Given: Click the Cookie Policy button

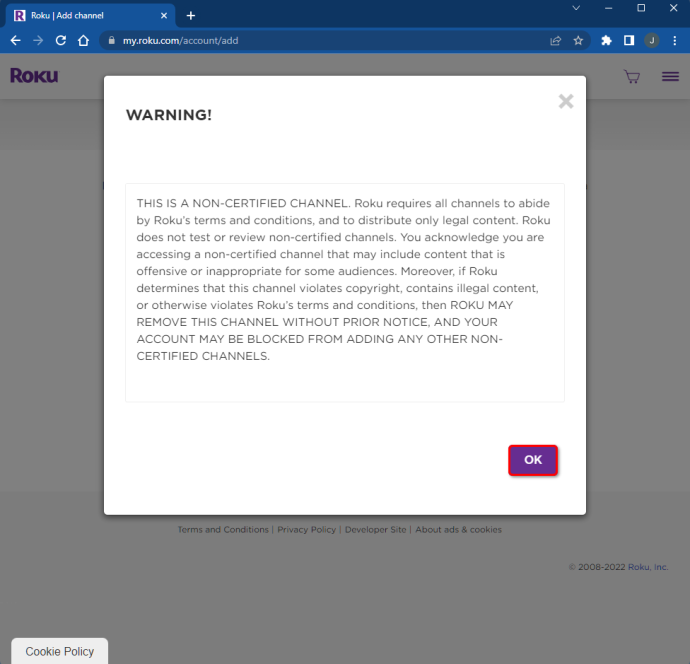Looking at the screenshot, I should pyautogui.click(x=59, y=651).
